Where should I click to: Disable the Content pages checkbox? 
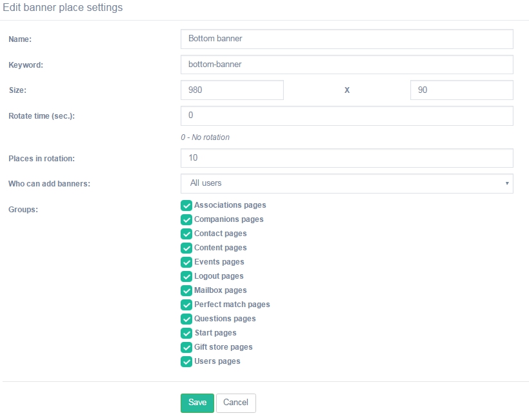coord(186,248)
